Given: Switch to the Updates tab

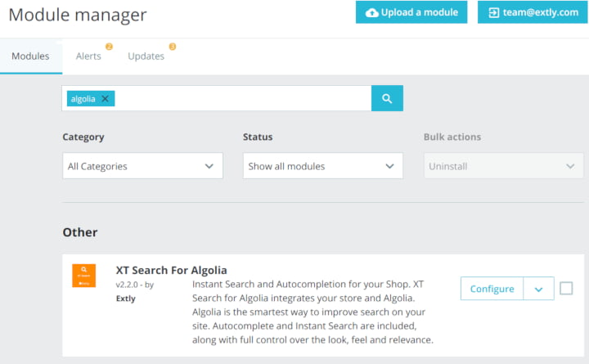Looking at the screenshot, I should pos(146,56).
